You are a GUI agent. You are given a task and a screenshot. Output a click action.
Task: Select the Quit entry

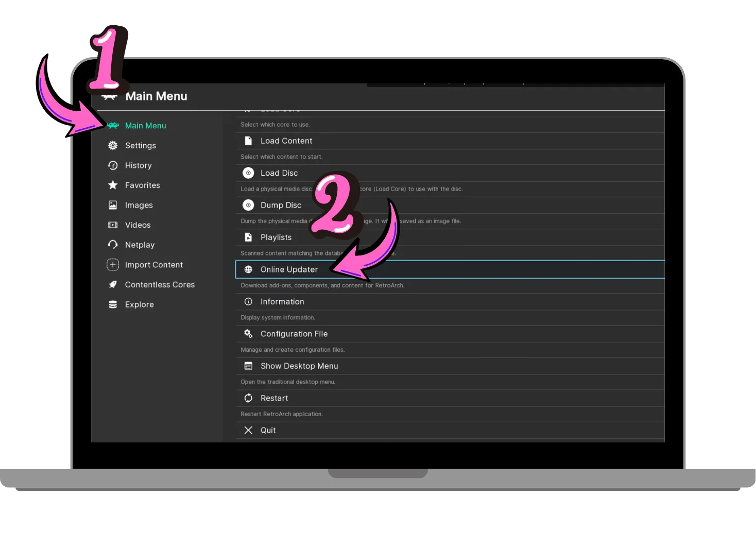click(450, 430)
